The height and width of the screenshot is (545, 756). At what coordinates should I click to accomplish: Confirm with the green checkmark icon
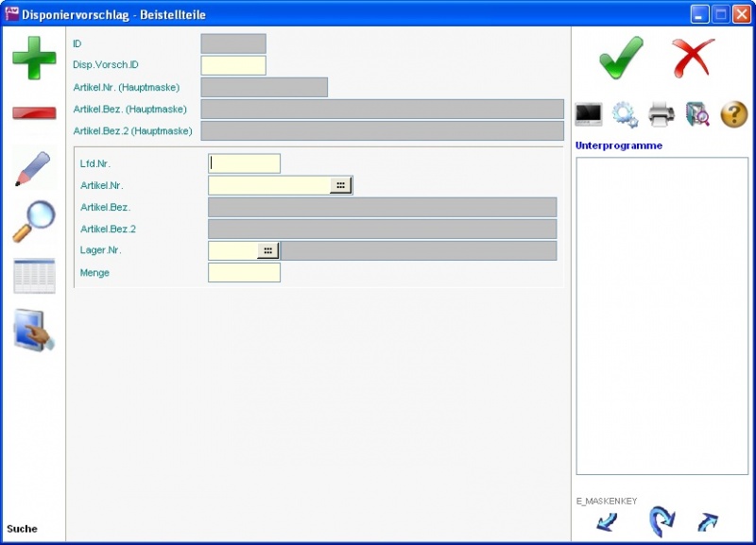click(x=621, y=58)
